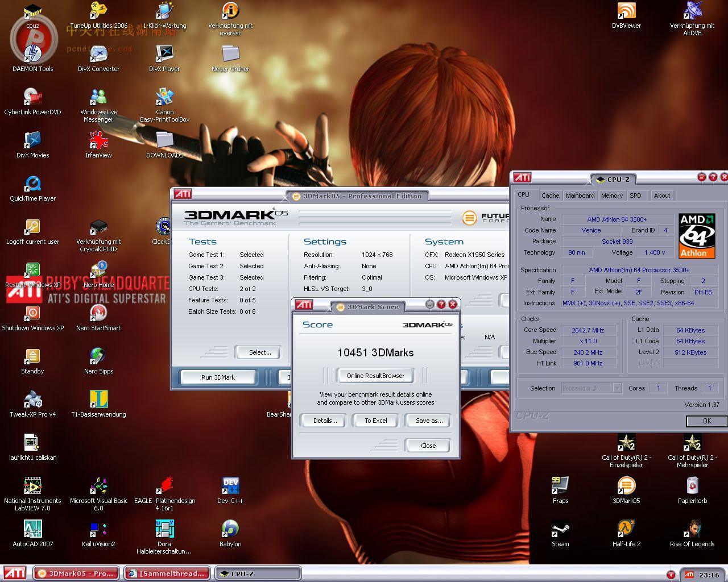Switch to About tab in CPU-Z
The image size is (728, 582).
(661, 195)
